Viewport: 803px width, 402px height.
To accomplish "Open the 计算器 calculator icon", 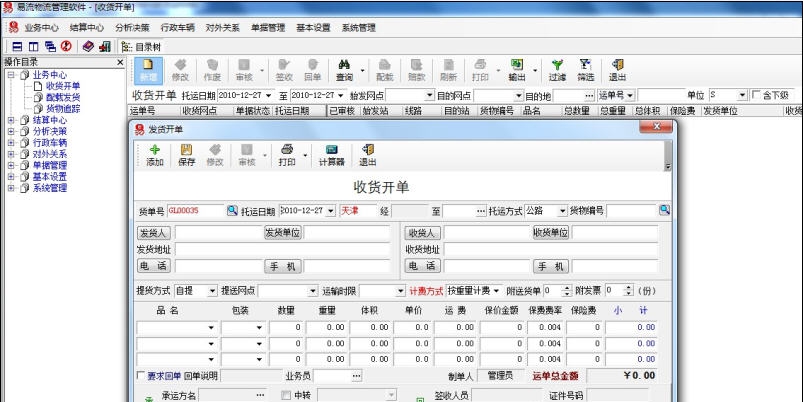I will tap(332, 150).
